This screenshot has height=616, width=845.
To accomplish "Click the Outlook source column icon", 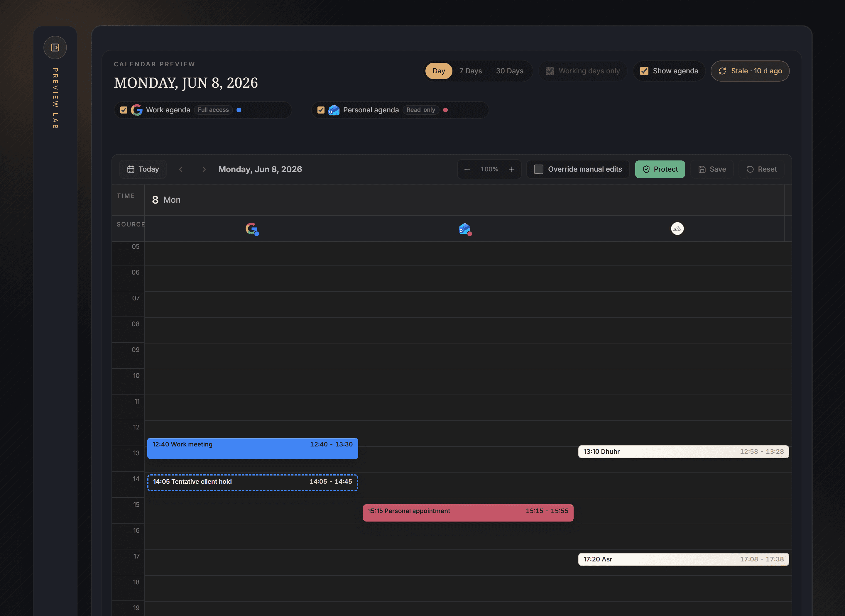I will click(465, 229).
